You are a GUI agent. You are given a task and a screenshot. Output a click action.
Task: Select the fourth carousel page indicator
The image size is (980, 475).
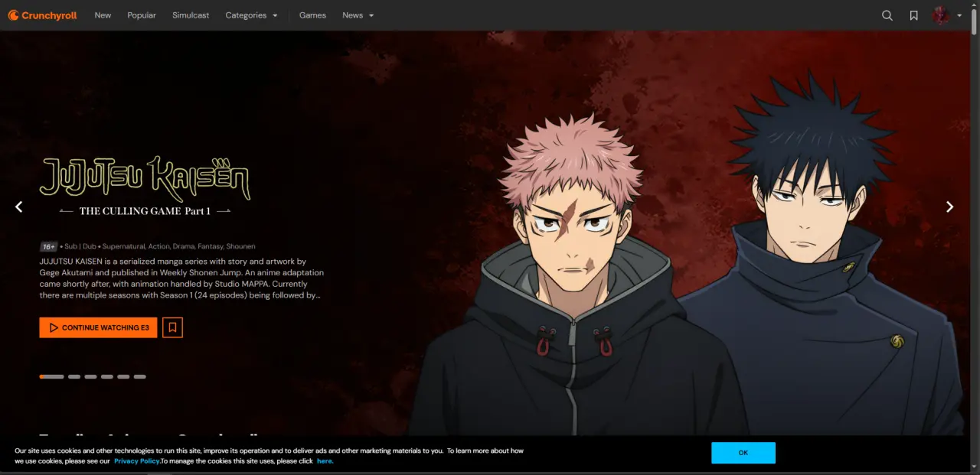[107, 376]
